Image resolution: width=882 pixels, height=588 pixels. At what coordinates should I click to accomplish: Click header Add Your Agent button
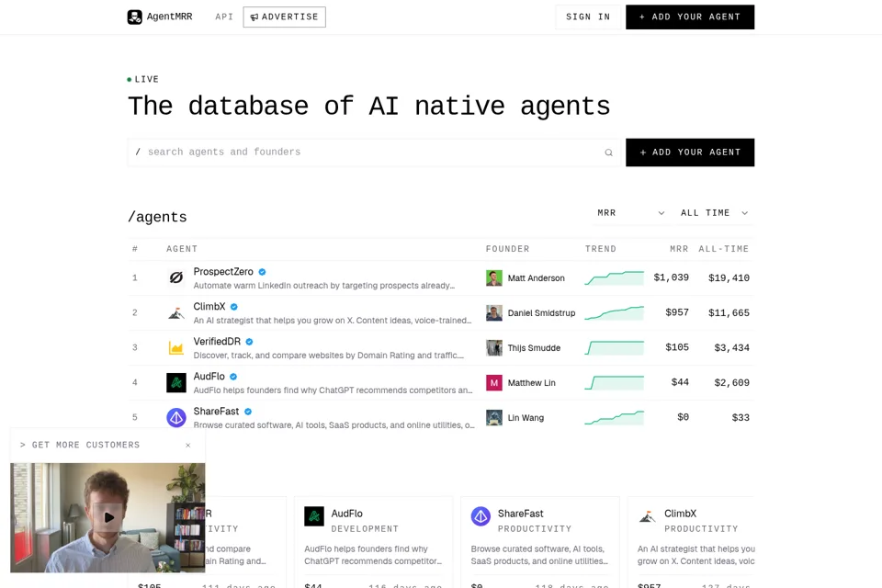[x=690, y=17]
